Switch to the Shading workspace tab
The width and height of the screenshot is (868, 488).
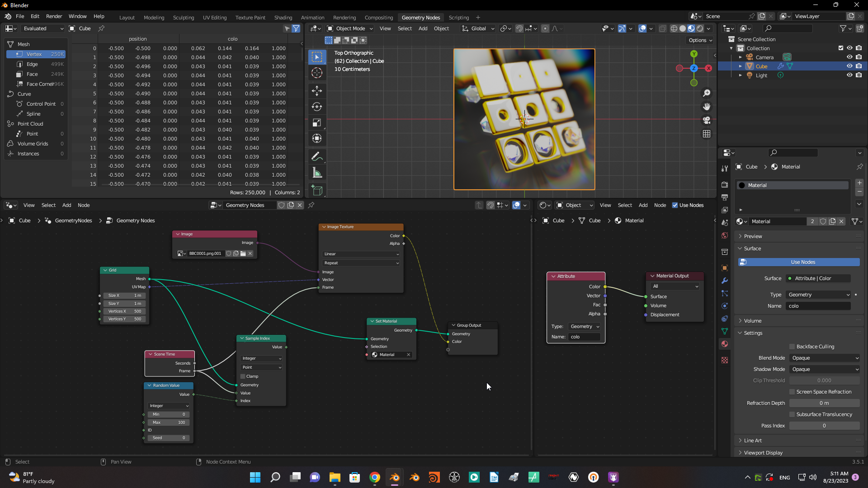pyautogui.click(x=283, y=18)
